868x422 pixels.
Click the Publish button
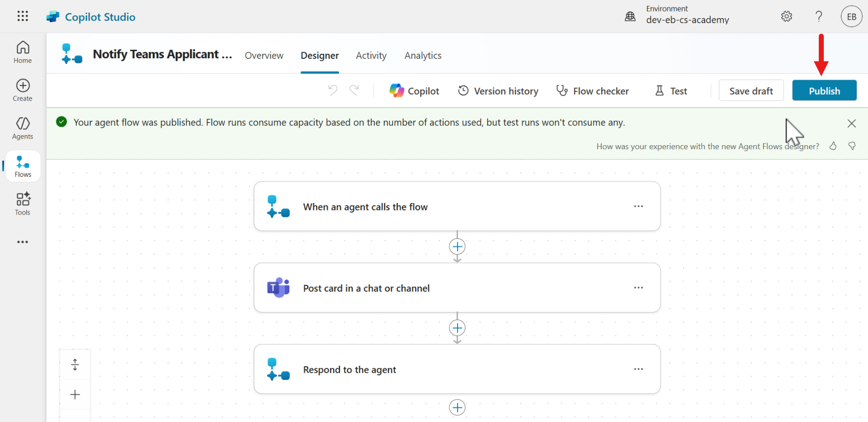point(824,91)
